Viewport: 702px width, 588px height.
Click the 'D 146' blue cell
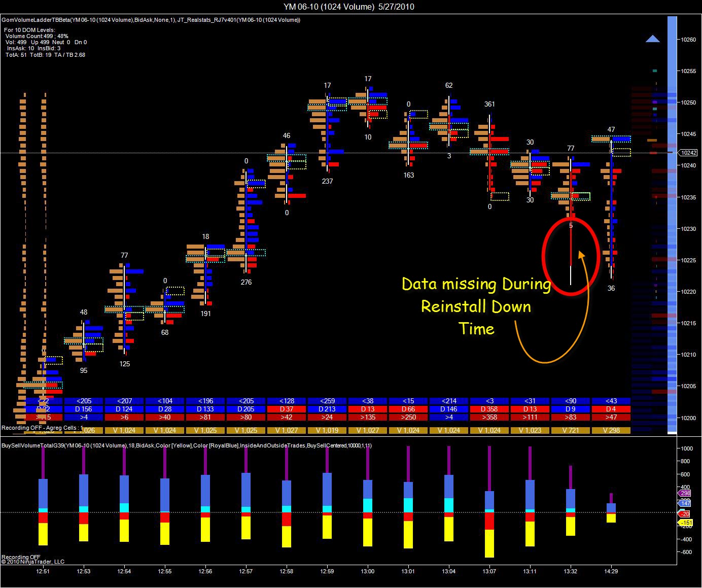tap(449, 409)
